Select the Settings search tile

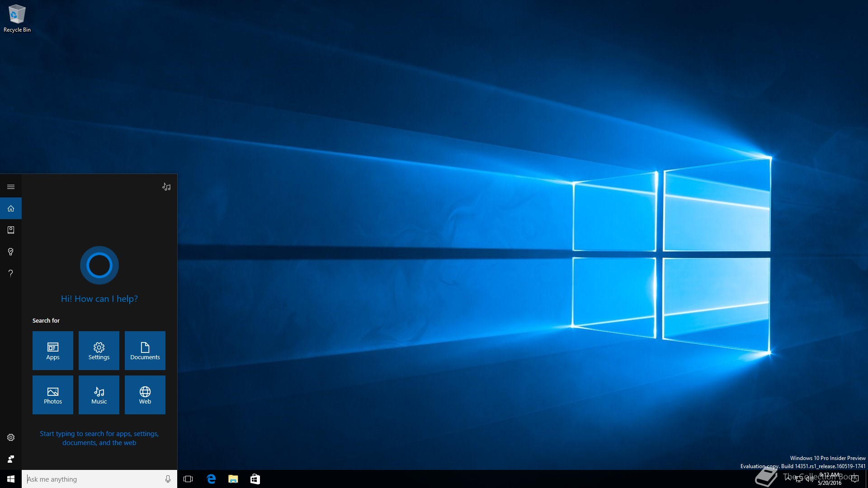99,351
